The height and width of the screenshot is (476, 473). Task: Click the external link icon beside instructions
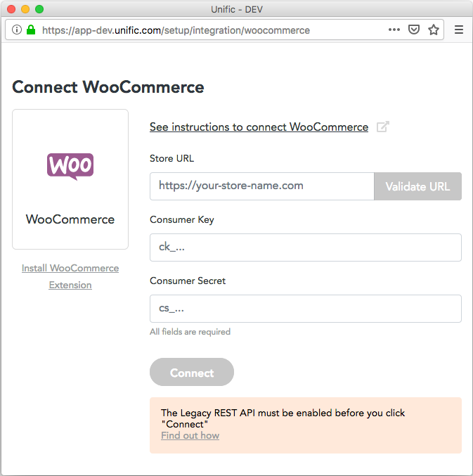click(383, 127)
